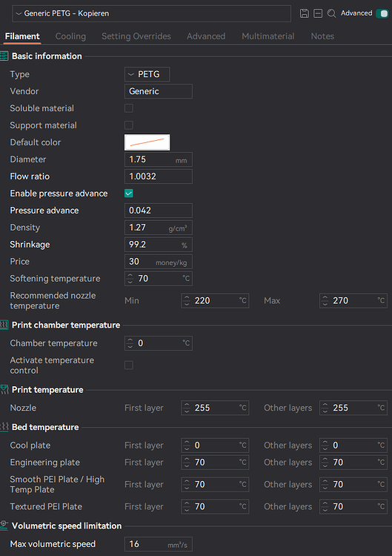Click the Diameter field (1.75 mm)

(x=159, y=159)
